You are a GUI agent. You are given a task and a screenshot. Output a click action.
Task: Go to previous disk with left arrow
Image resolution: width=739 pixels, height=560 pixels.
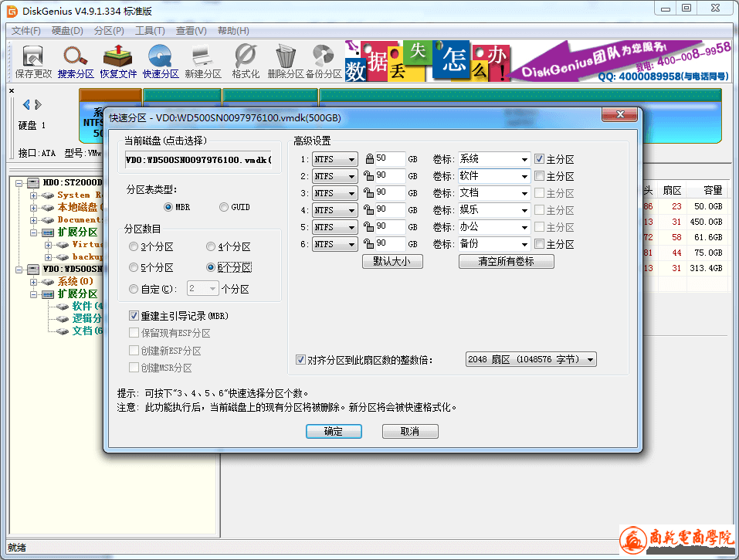point(26,104)
